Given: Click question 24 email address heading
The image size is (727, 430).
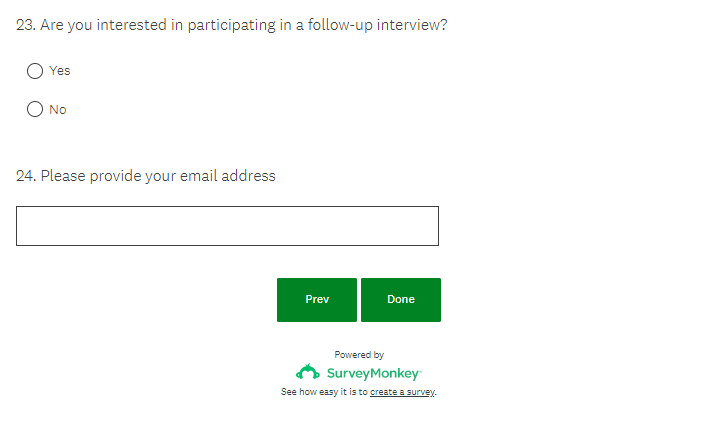Looking at the screenshot, I should pos(146,176).
